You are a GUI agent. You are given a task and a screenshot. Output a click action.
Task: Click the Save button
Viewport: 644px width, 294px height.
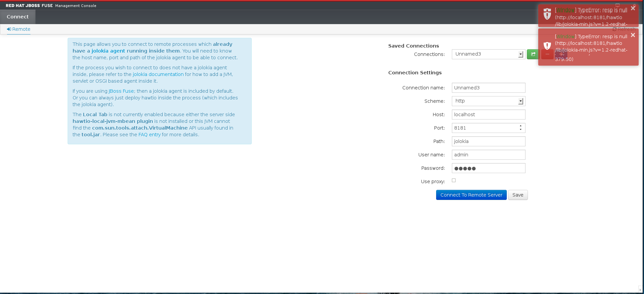518,195
